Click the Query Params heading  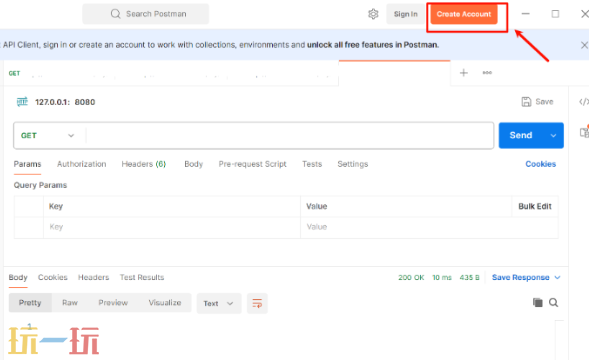coord(40,185)
